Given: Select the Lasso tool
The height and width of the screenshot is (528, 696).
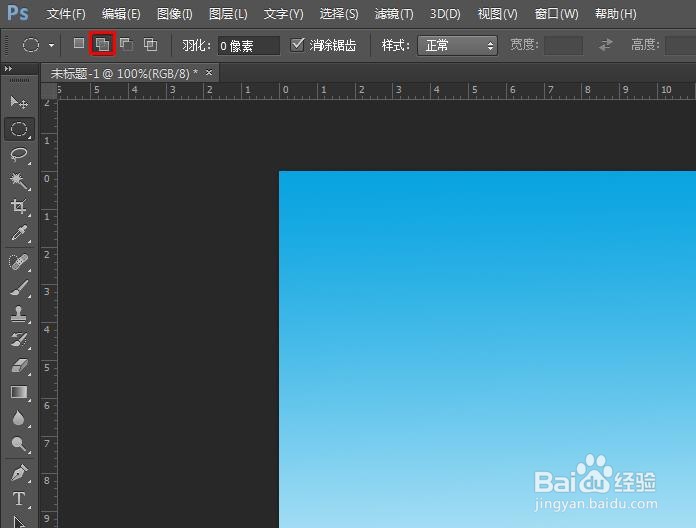Looking at the screenshot, I should pyautogui.click(x=19, y=155).
